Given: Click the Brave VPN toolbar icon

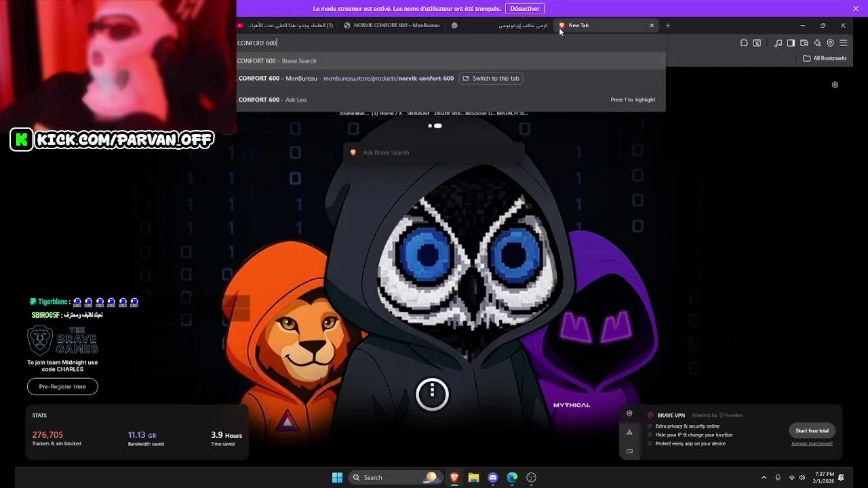Looking at the screenshot, I should 830,43.
